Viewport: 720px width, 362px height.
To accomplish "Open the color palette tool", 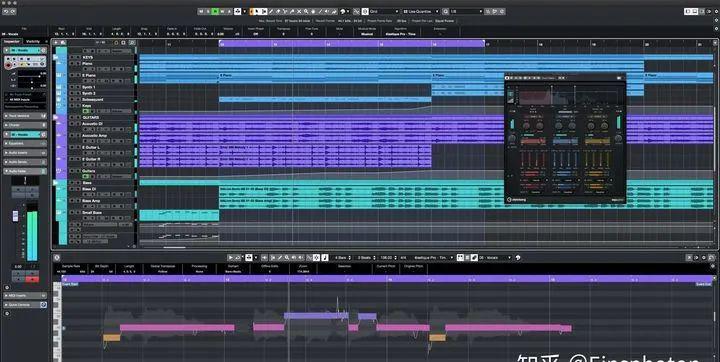I will [x=343, y=11].
